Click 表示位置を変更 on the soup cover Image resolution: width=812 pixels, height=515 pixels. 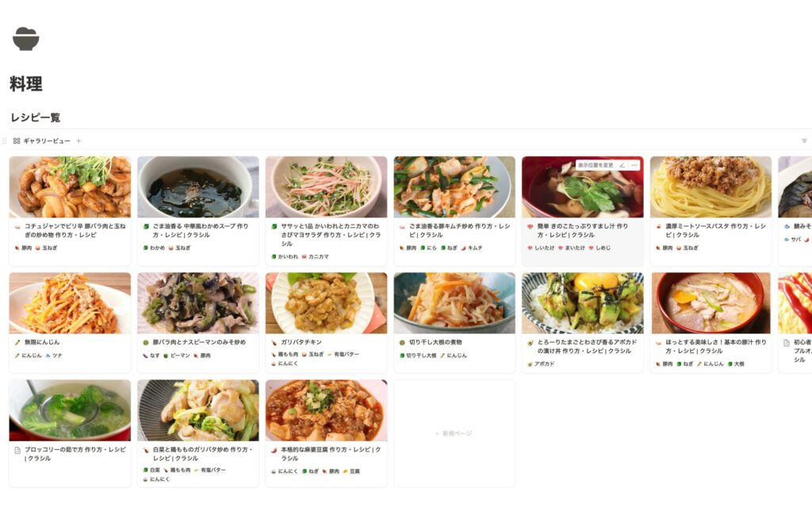pos(596,165)
